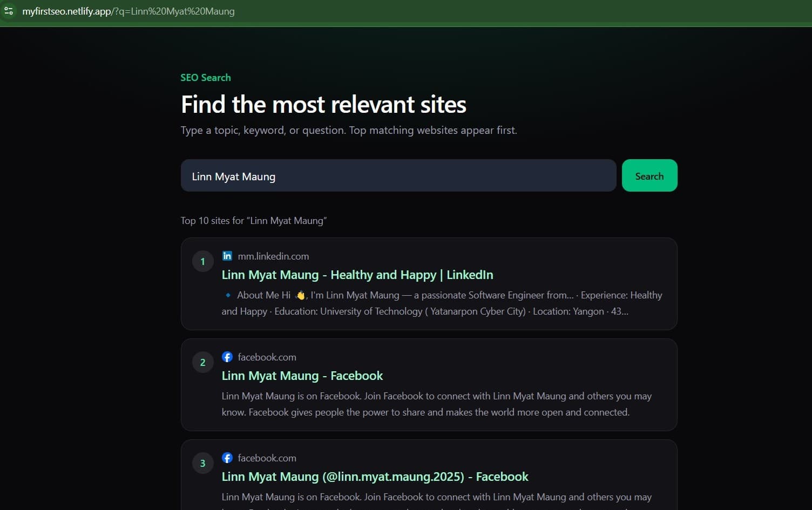This screenshot has width=812, height=510.
Task: Click facebook.com domain text in result 3
Action: (267, 458)
